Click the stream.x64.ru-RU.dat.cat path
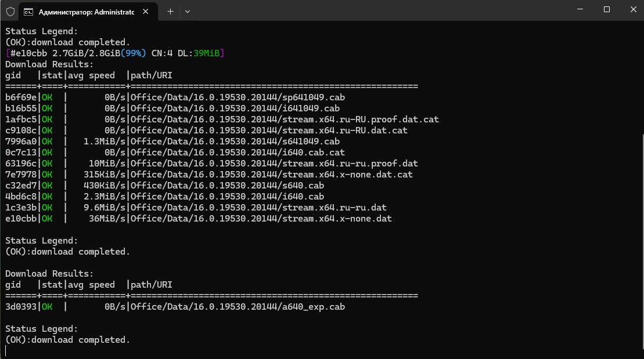 tap(269, 130)
